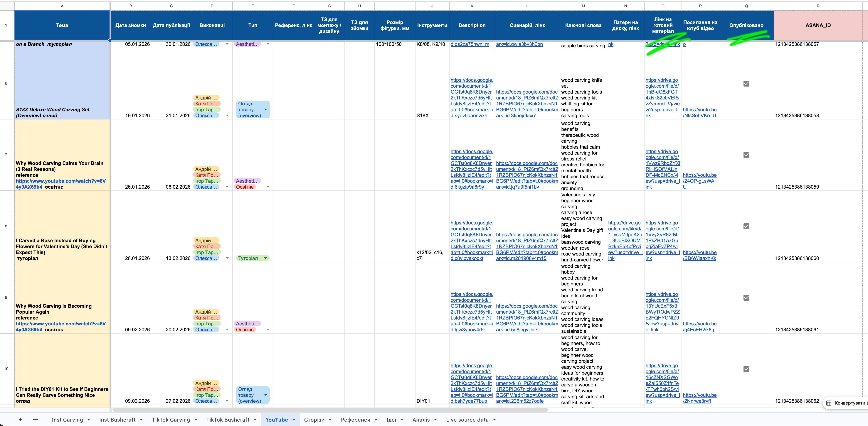Image resolution: width=868 pixels, height=426 pixels.
Task: Open youtube link youtu.be/NtsSehVKo_U
Action: 699,112
